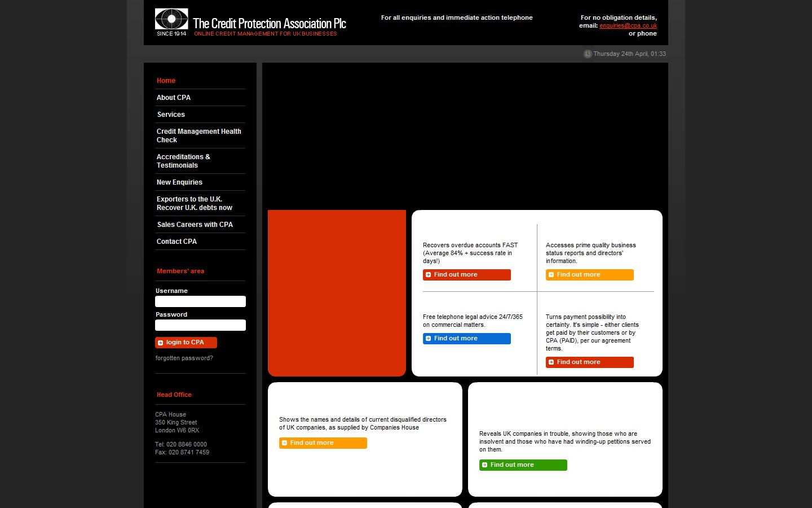The width and height of the screenshot is (812, 508).
Task: Open Accreditations & Testimonials
Action: [x=183, y=161]
